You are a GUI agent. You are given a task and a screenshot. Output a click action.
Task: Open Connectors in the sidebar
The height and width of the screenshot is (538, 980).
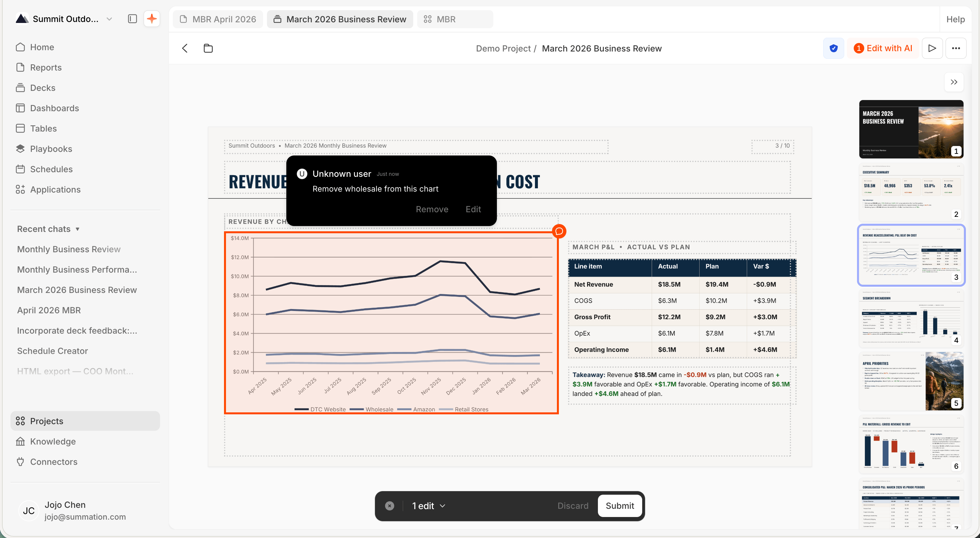(x=85, y=462)
